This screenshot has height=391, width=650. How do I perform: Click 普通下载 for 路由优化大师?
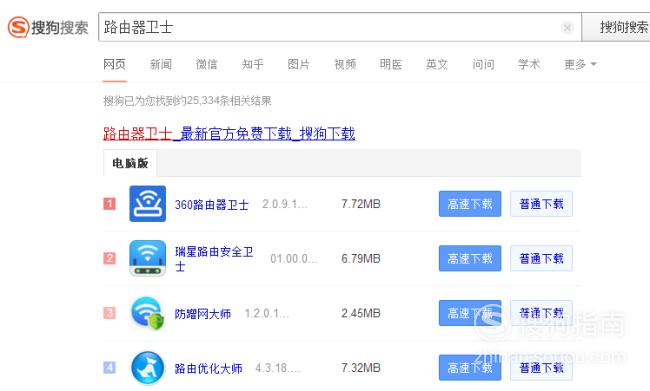coord(541,368)
